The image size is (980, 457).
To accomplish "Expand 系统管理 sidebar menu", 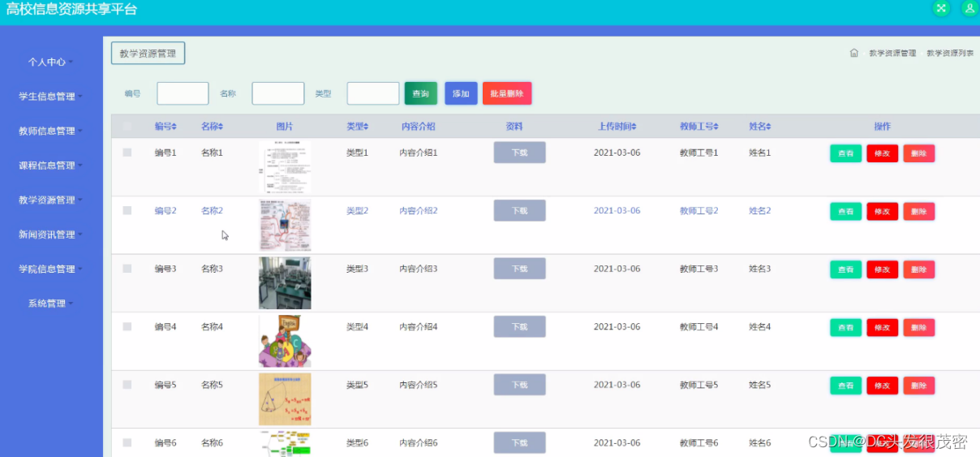I will 51,304.
